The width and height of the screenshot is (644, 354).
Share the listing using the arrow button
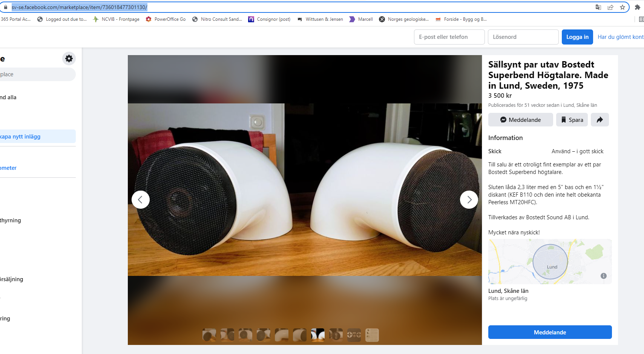pyautogui.click(x=600, y=120)
